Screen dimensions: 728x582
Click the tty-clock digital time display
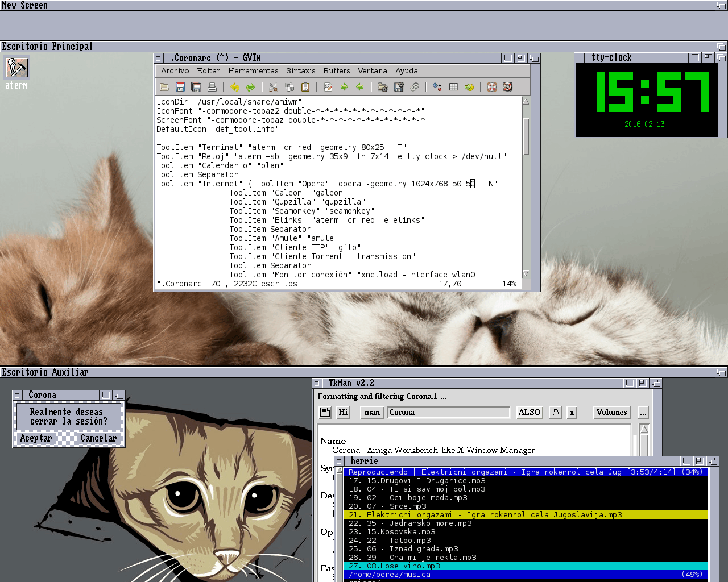(x=653, y=93)
